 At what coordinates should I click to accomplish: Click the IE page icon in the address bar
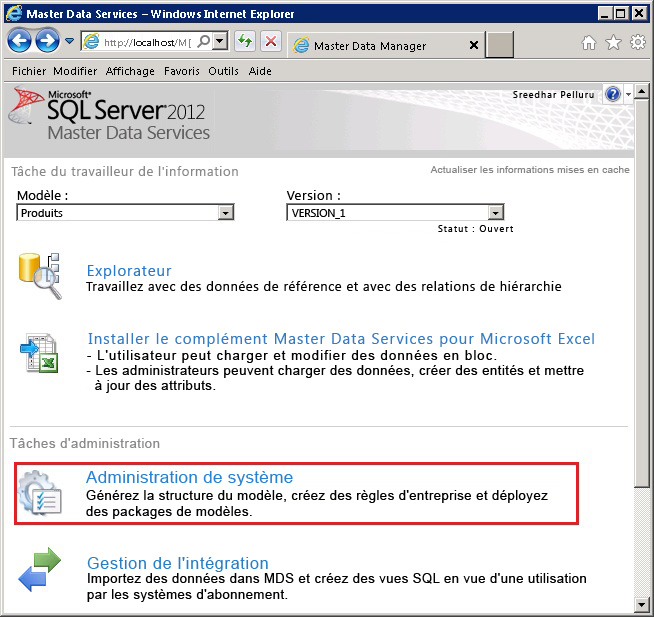91,42
